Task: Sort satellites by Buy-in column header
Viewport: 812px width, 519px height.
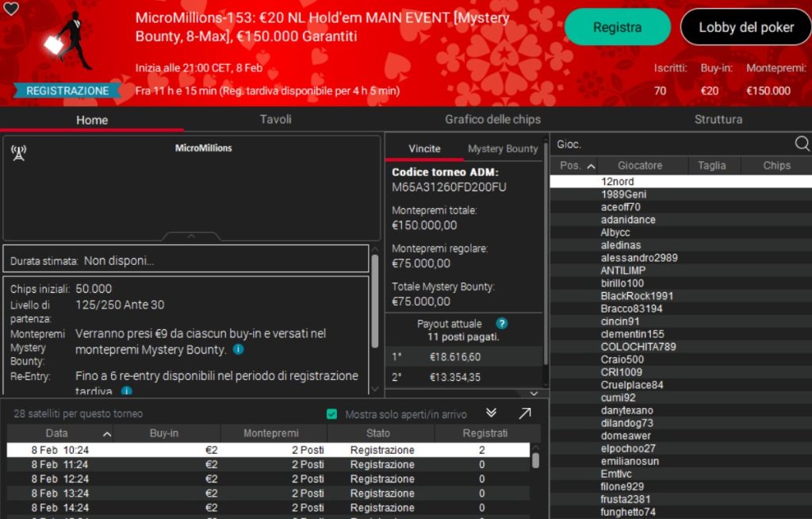Action: click(167, 433)
